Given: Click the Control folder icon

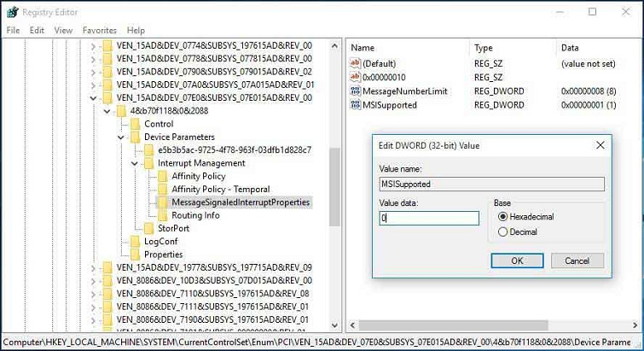Looking at the screenshot, I should (x=135, y=124).
